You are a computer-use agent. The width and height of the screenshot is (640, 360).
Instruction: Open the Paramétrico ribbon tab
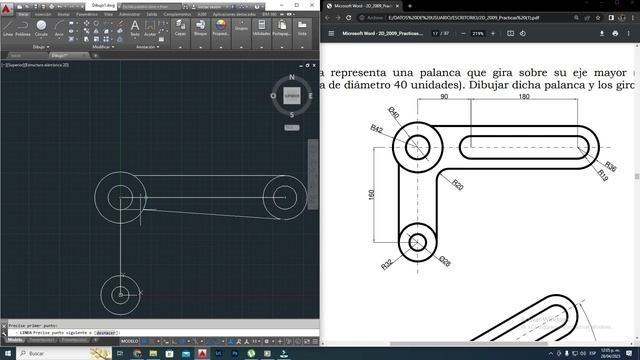[x=87, y=14]
